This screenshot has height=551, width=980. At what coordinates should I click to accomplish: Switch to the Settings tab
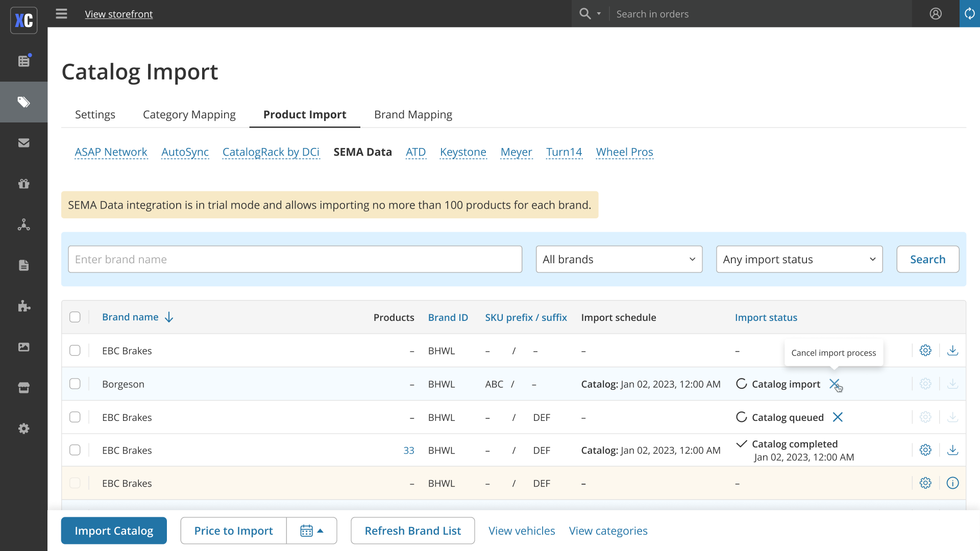click(95, 114)
